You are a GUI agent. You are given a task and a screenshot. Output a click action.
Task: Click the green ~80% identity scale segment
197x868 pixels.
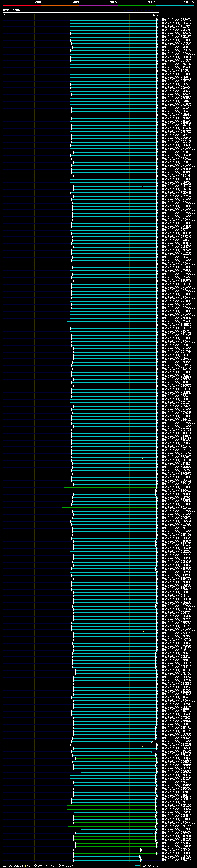pyautogui.click(x=137, y=6)
